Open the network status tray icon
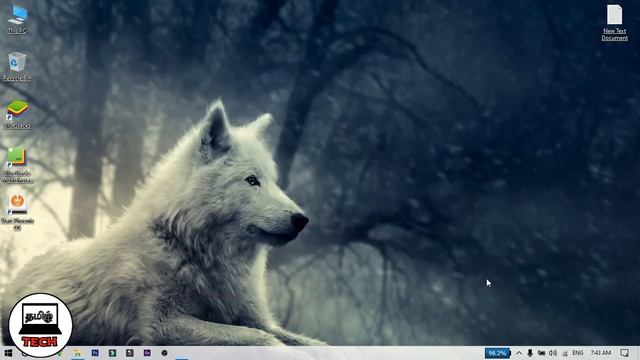This screenshot has width=640, height=360. click(565, 353)
